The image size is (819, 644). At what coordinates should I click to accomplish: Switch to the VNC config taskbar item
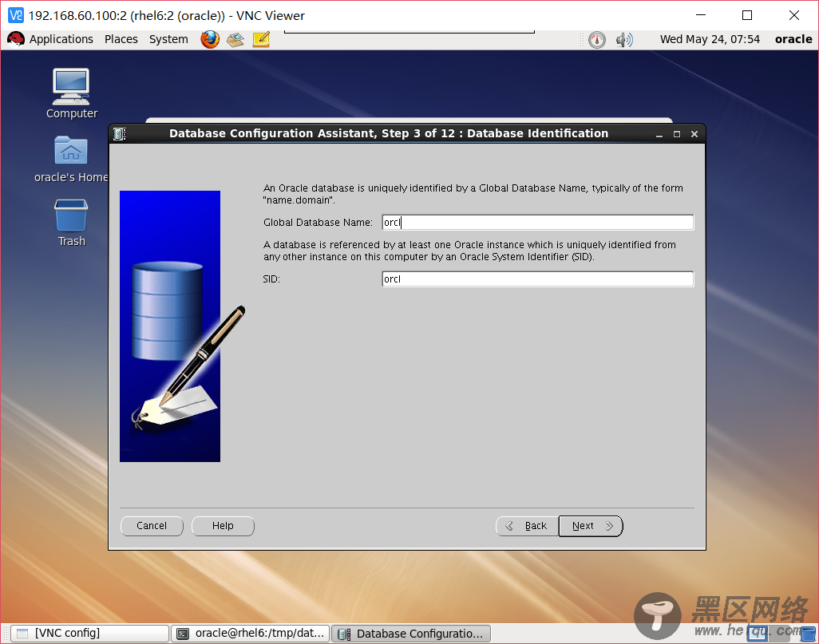click(90, 634)
